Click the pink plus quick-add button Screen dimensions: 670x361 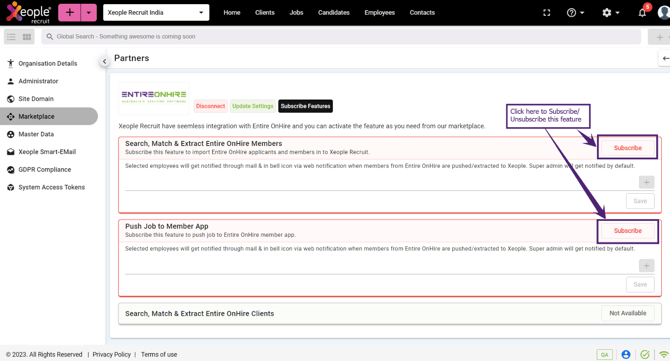69,12
